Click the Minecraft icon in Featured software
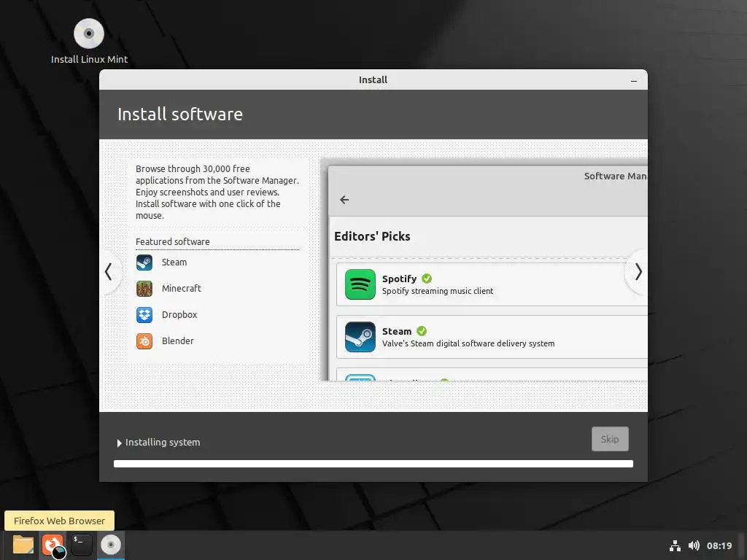This screenshot has width=747, height=560. [x=144, y=289]
